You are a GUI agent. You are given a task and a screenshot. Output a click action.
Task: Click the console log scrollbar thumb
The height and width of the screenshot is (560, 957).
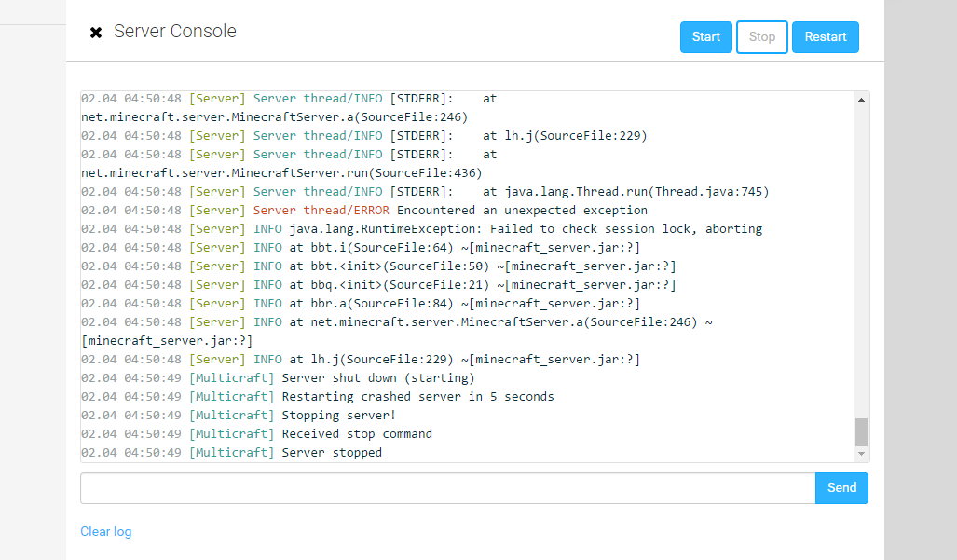click(x=861, y=431)
